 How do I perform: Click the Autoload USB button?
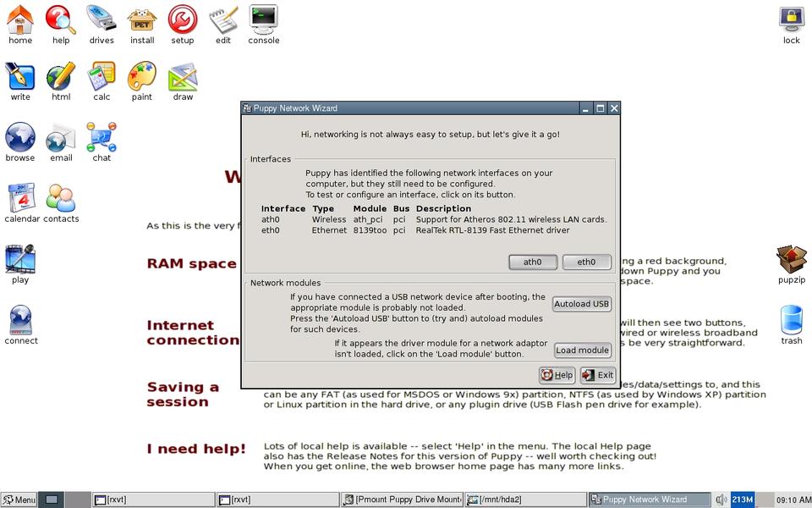(582, 304)
